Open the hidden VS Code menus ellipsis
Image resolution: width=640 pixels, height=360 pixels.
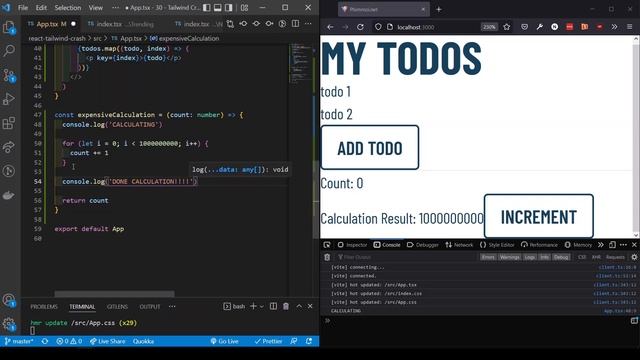[x=116, y=7]
